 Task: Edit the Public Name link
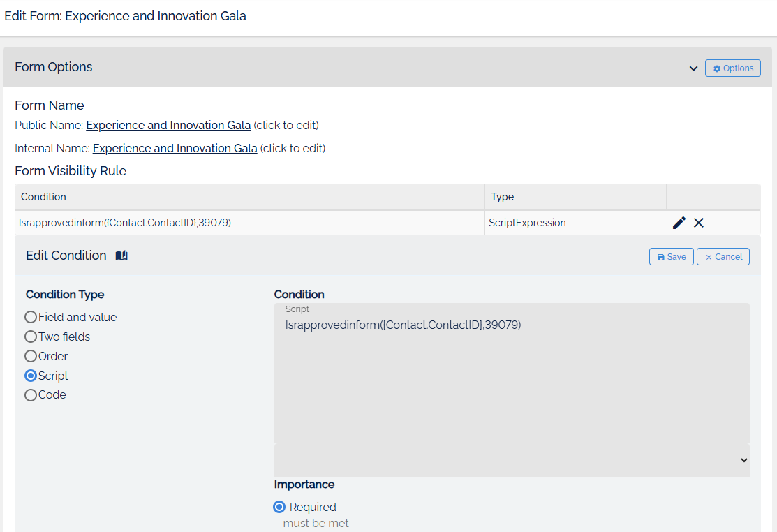click(168, 126)
